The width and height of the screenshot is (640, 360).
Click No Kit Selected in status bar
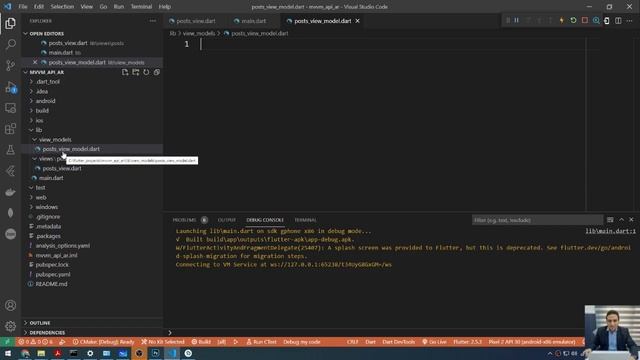(163, 342)
